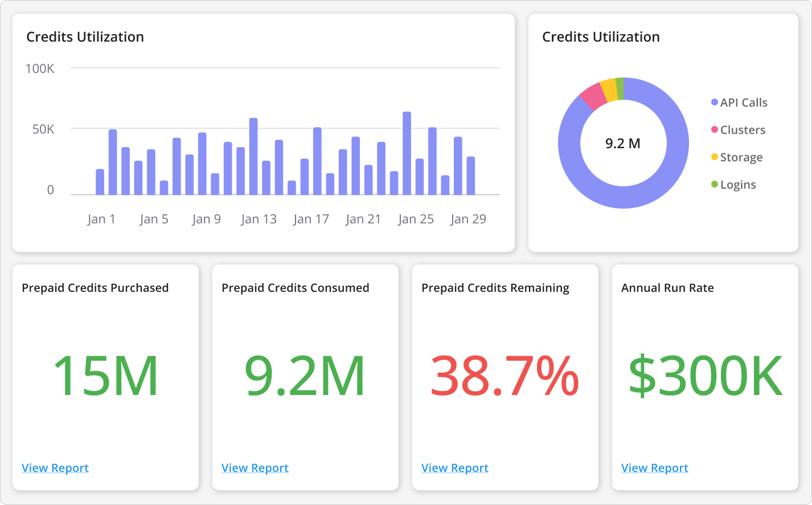Select the $300K Annual Run Rate figure
The height and width of the screenshot is (505, 812).
click(705, 376)
